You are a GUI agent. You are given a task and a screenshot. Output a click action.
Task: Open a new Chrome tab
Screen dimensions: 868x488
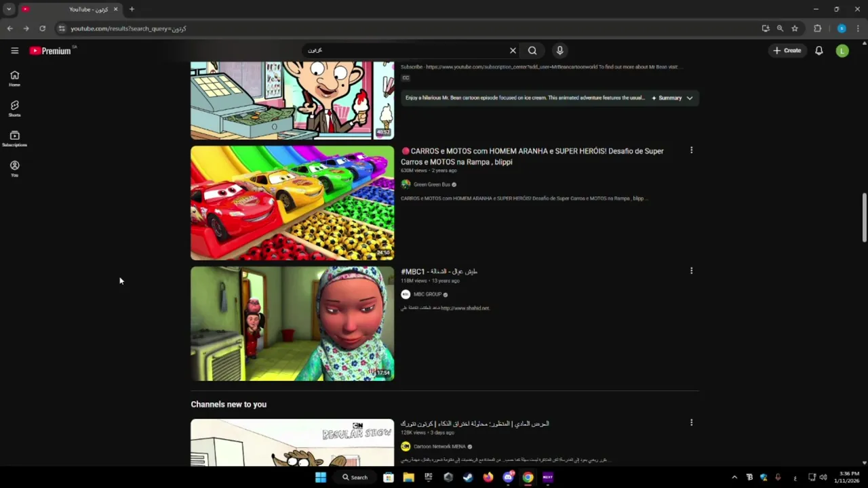[x=132, y=9]
